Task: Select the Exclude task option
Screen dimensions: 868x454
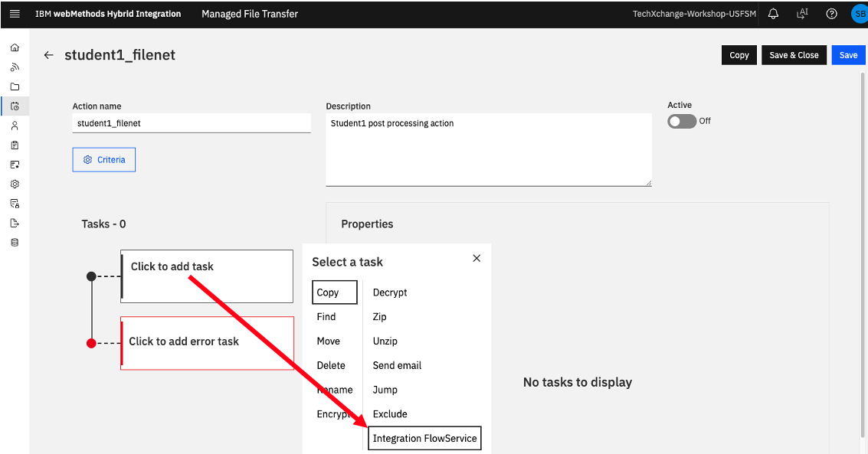Action: pos(390,414)
